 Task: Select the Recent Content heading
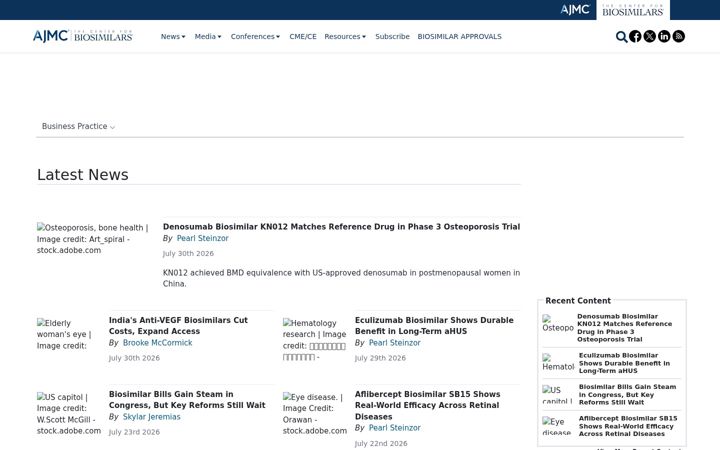pos(578,301)
